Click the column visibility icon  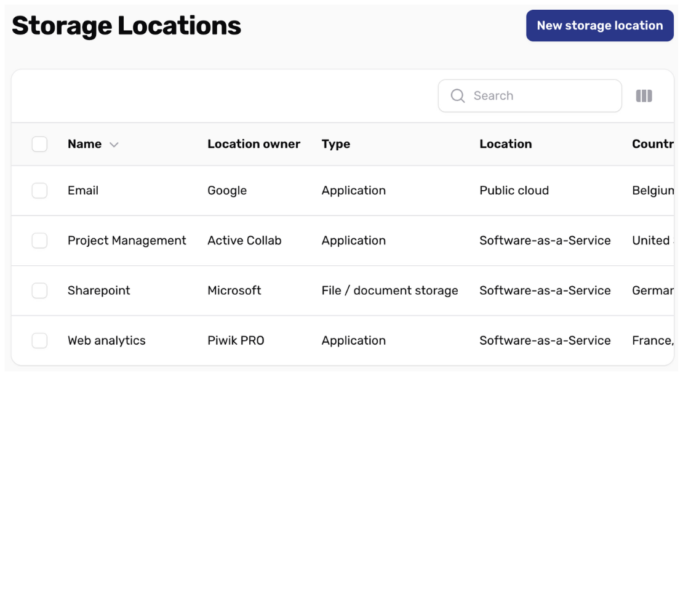click(x=644, y=95)
